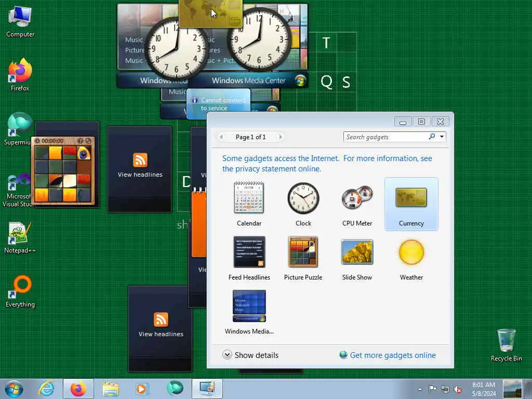Show hidden system tray icons
This screenshot has width=532, height=399.
[x=420, y=389]
